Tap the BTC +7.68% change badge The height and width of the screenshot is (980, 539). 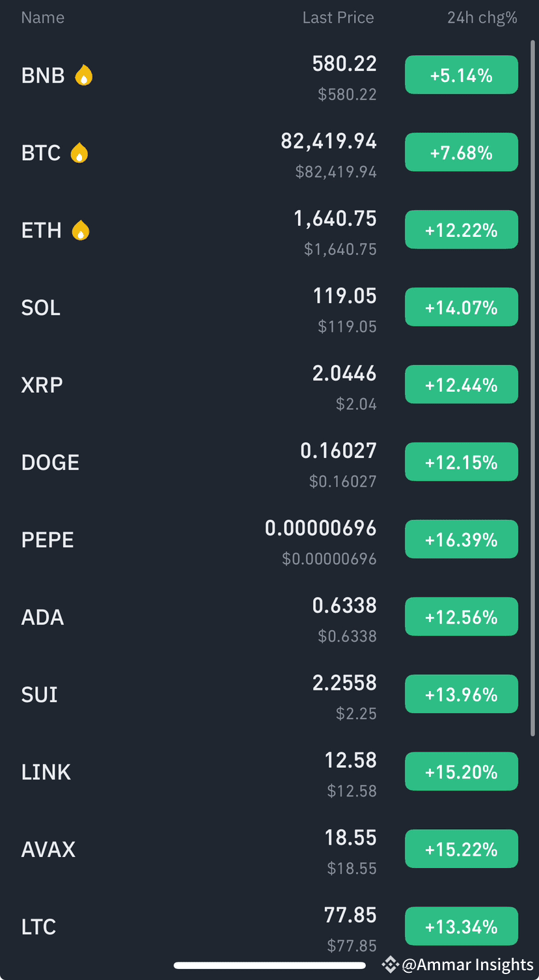click(462, 152)
